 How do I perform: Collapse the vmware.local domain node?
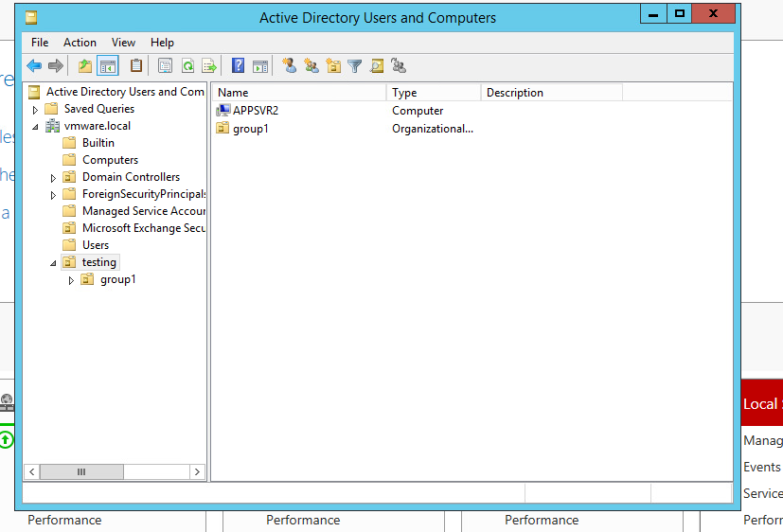click(35, 127)
